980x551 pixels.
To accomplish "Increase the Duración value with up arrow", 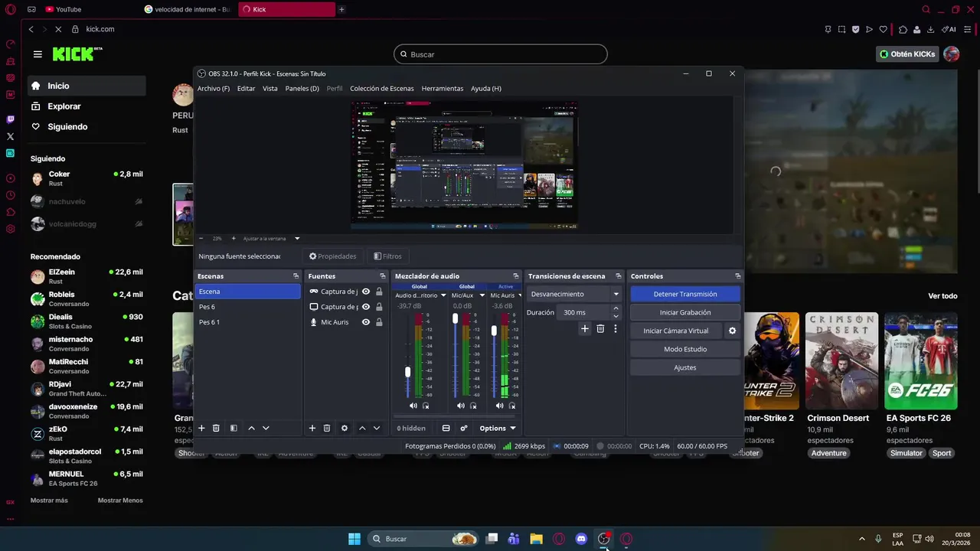I will (616, 309).
